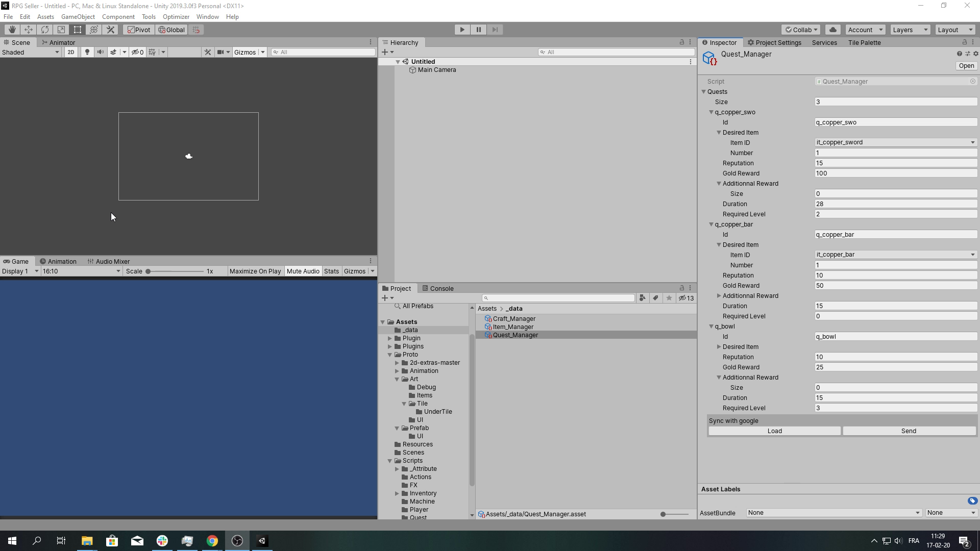Toggle grid snapping icon in toolbar
This screenshot has width=980, height=551.
[197, 30]
